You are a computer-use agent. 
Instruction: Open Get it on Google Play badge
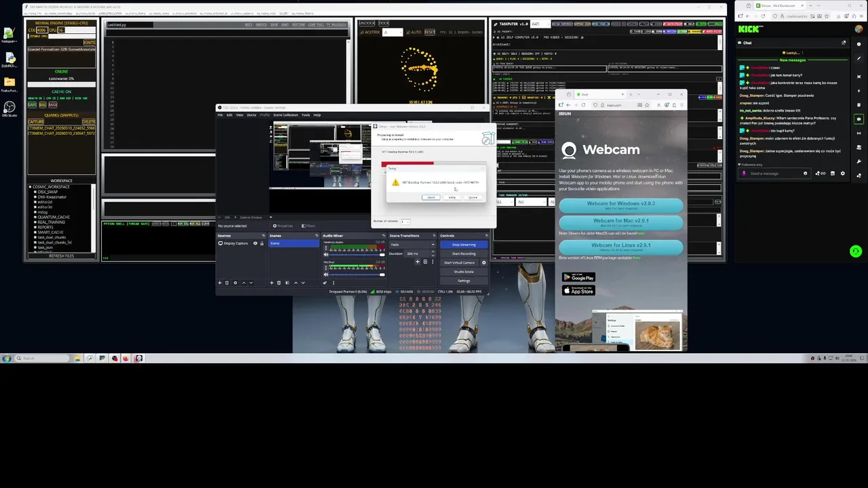(x=578, y=277)
